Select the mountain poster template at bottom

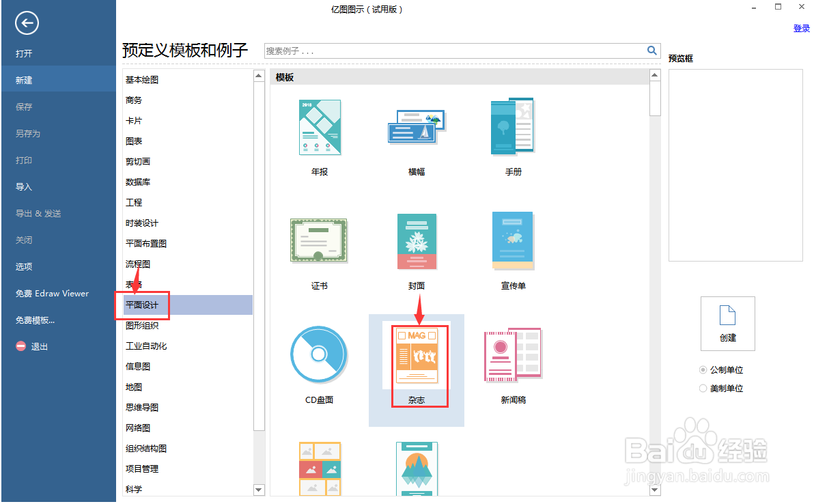pyautogui.click(x=417, y=468)
